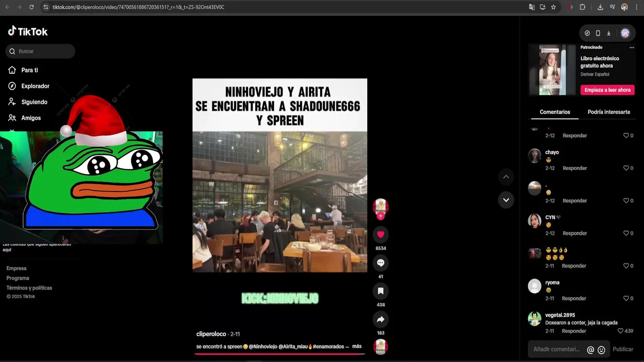Open the sponsored ad thumbnail
The image size is (644, 362).
click(x=552, y=70)
